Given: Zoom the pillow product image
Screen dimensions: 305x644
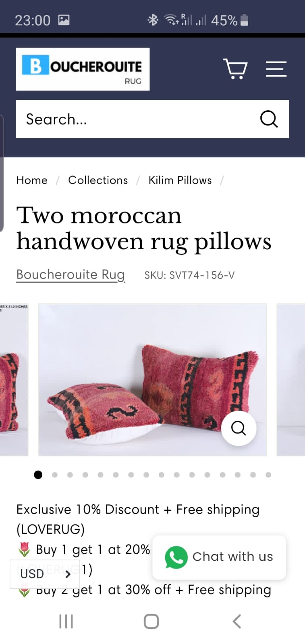Looking at the screenshot, I should (239, 428).
